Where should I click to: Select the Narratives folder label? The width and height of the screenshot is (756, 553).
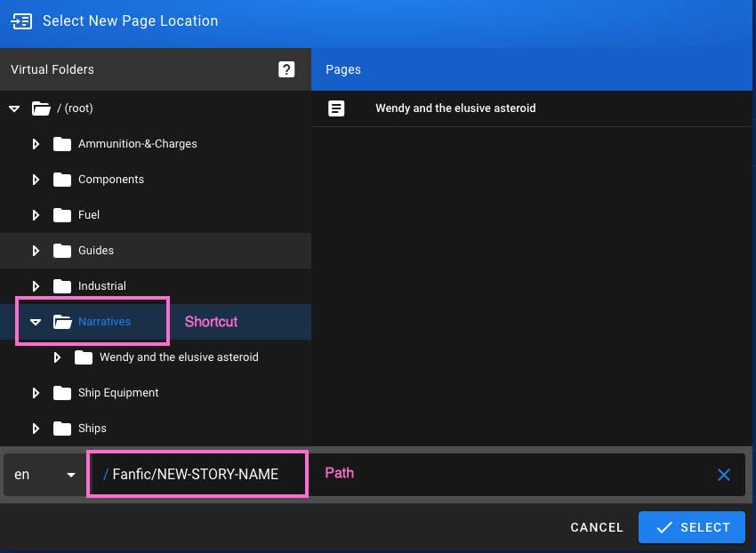pos(104,322)
